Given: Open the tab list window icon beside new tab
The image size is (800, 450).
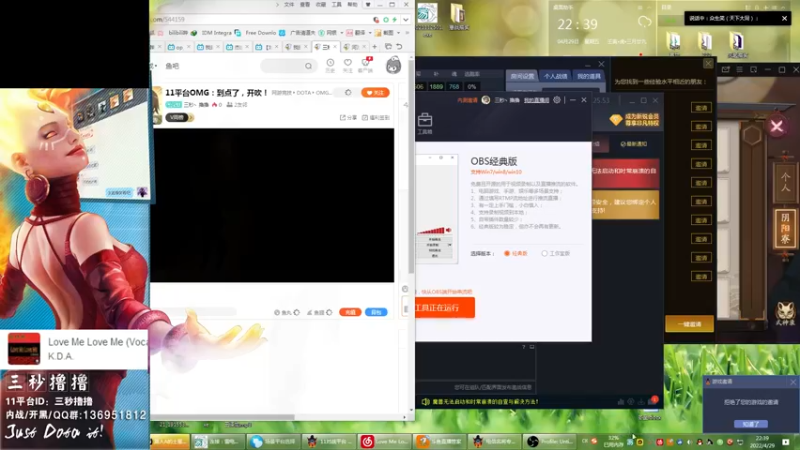Looking at the screenshot, I should click(x=388, y=47).
